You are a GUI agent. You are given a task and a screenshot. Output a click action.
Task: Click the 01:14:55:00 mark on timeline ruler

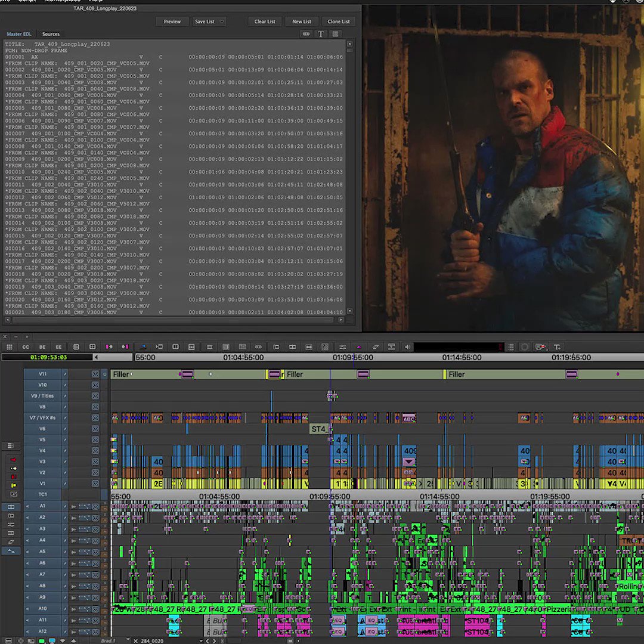click(x=462, y=357)
